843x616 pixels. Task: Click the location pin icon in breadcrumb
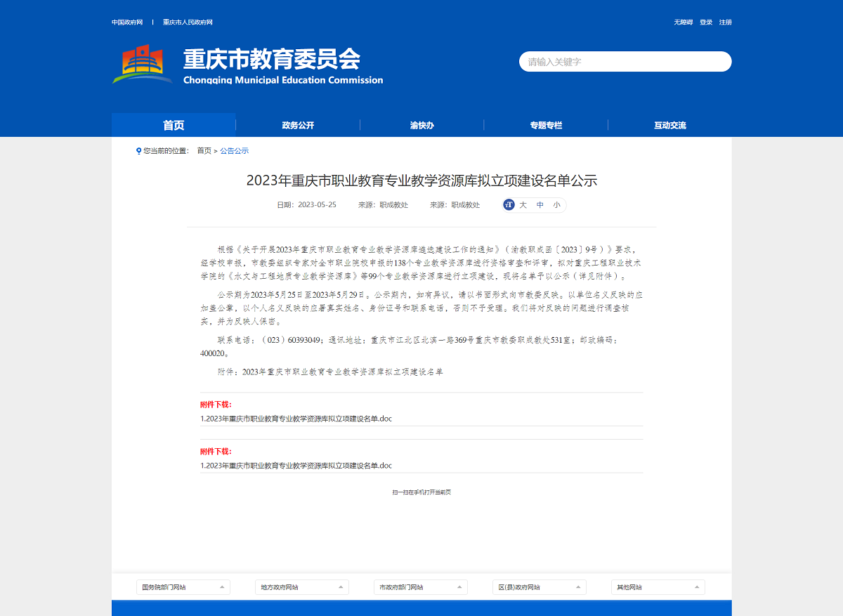coord(138,151)
